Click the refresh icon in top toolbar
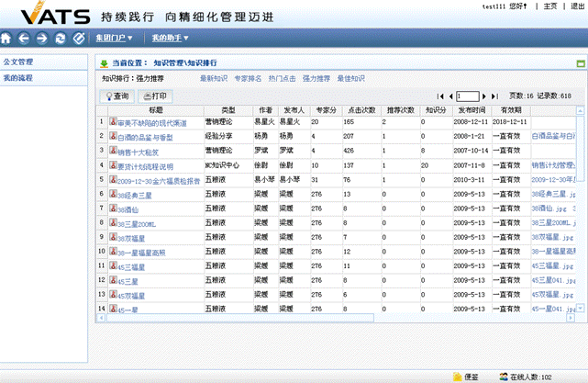 (60, 39)
